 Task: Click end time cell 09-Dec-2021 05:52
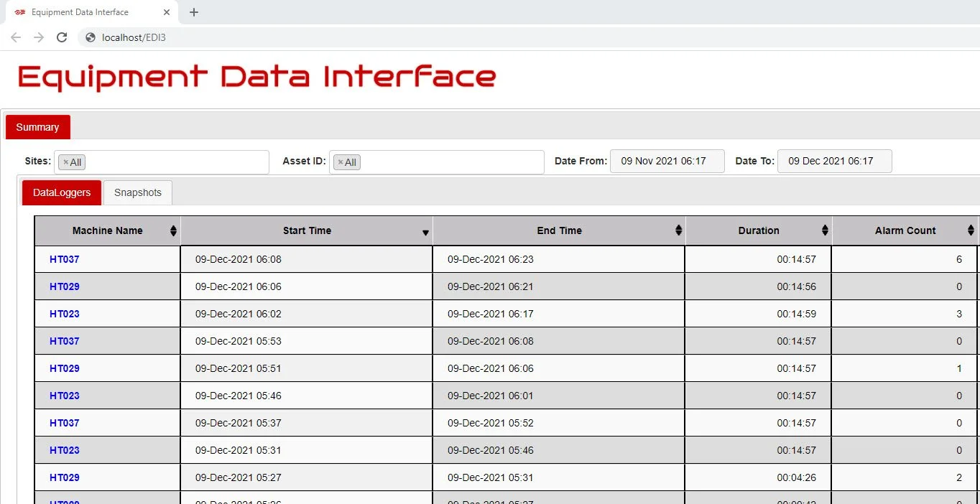(x=559, y=423)
